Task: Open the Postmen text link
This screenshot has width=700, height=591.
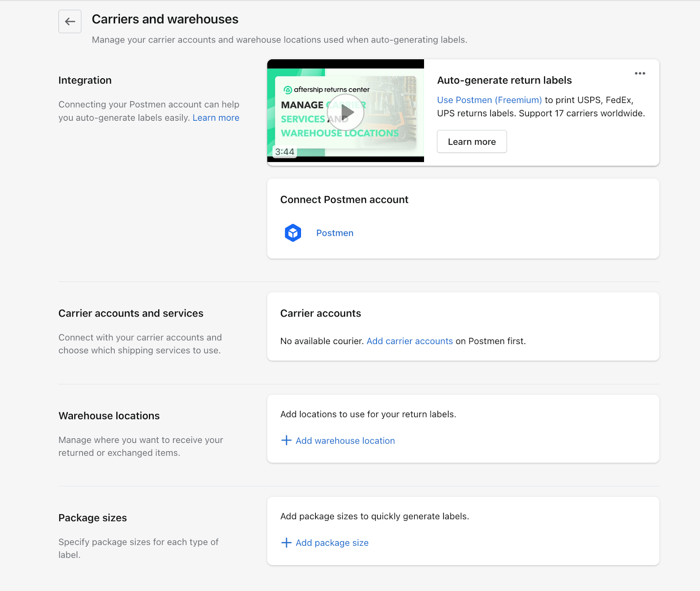Action: tap(334, 233)
